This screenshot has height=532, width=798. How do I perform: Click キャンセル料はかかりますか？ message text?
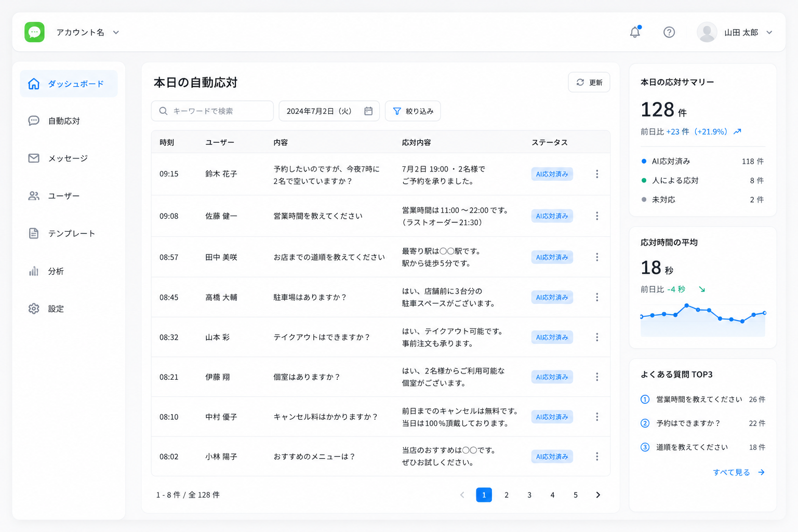point(326,417)
